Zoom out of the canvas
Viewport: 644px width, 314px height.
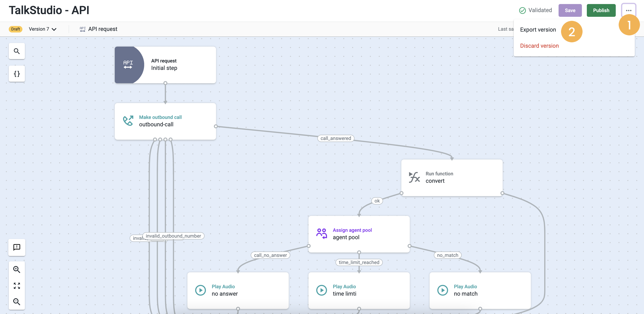[x=17, y=301]
